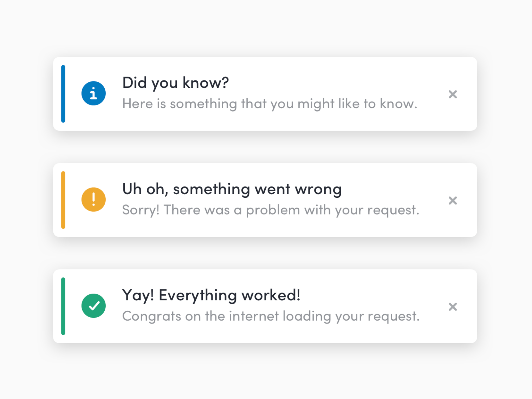Viewport: 532px width, 399px height.
Task: Dismiss the 'Uh oh, something went wrong' alert
Action: pyautogui.click(x=453, y=201)
